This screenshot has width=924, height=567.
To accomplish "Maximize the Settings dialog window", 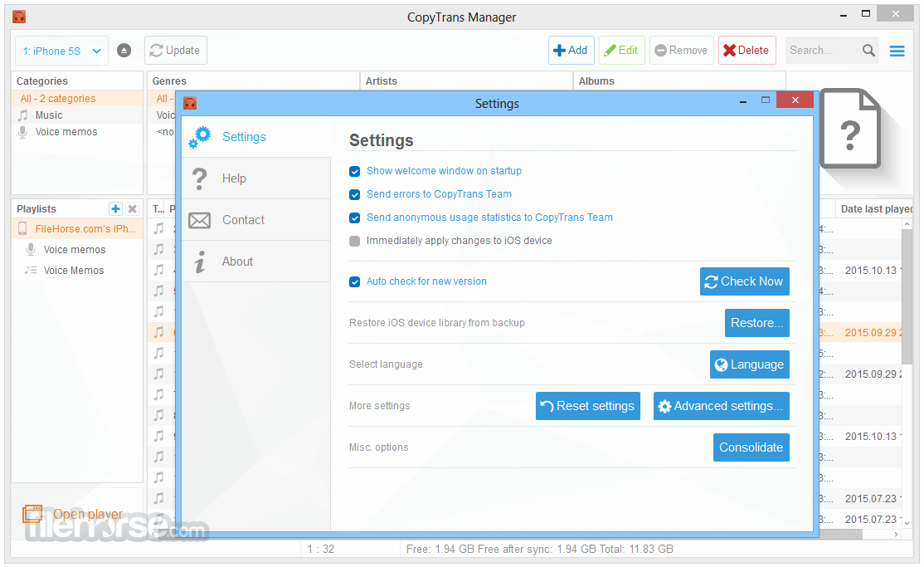I will click(x=766, y=100).
